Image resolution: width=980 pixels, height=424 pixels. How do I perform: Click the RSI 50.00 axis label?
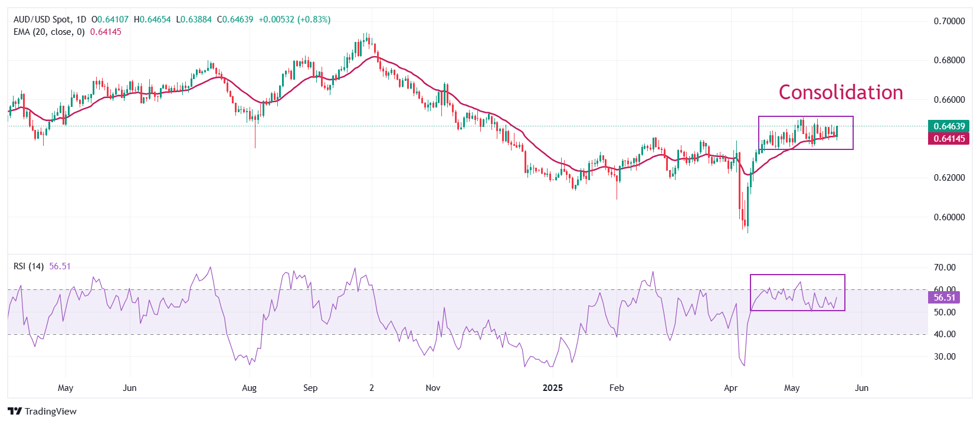[x=945, y=312]
